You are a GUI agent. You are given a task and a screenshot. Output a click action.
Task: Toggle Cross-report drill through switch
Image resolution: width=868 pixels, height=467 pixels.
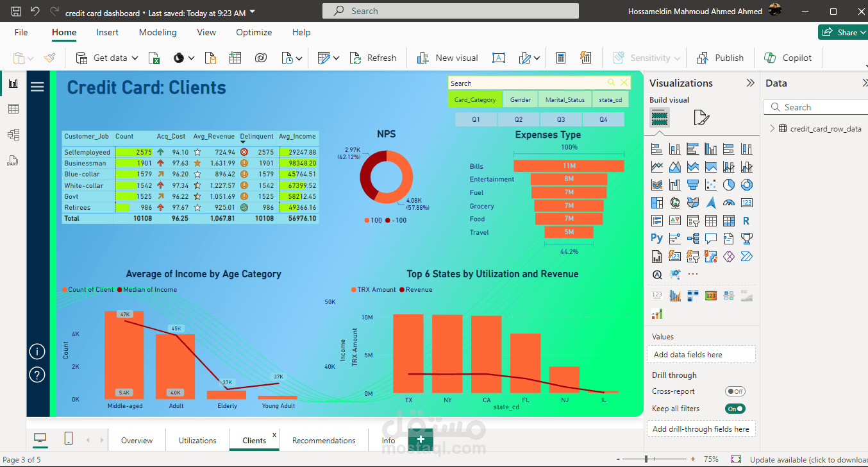coord(735,391)
